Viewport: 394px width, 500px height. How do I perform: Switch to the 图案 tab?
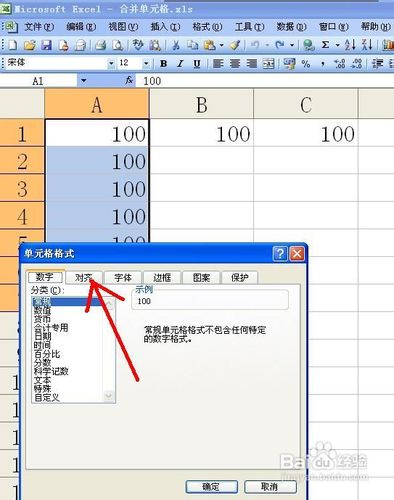201,277
